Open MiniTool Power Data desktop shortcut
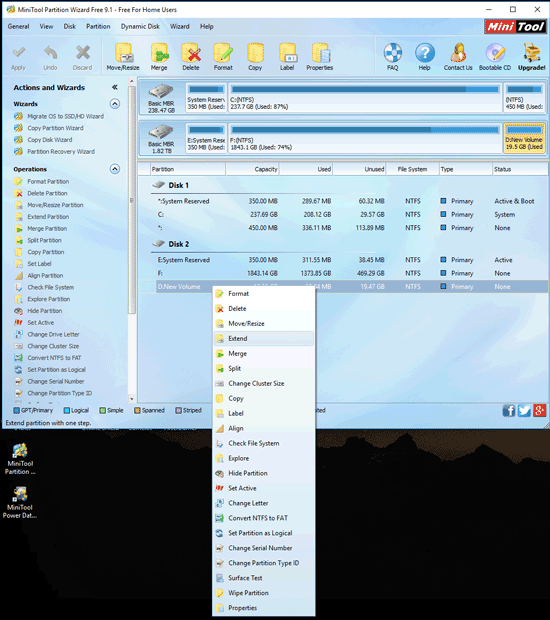The width and height of the screenshot is (550, 620). [x=20, y=501]
